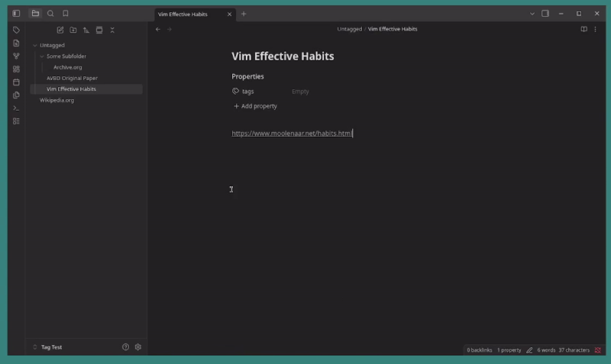The width and height of the screenshot is (611, 364).
Task: Open graph view from ribbon
Action: [x=16, y=56]
